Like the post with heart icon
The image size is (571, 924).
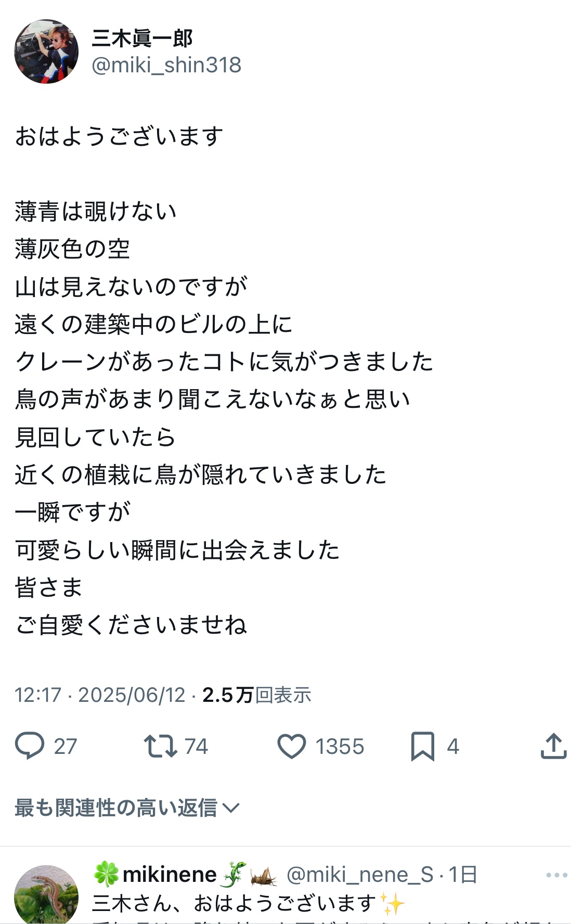pos(291,746)
